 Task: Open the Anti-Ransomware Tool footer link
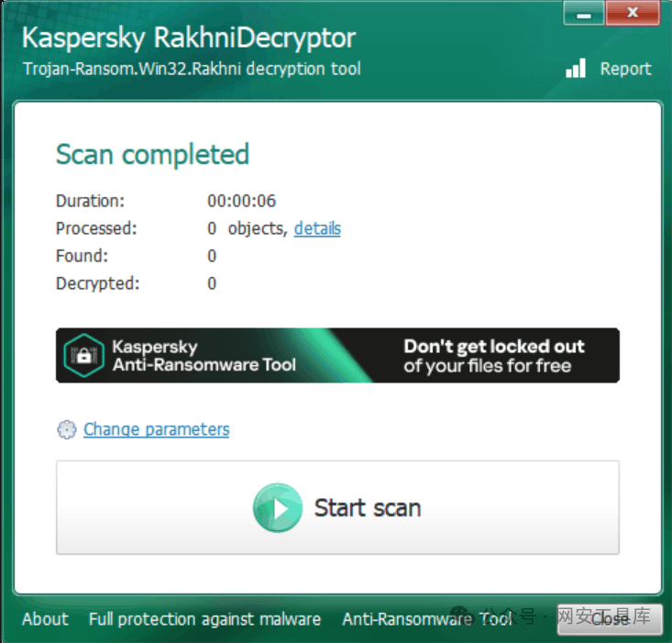coord(427,619)
